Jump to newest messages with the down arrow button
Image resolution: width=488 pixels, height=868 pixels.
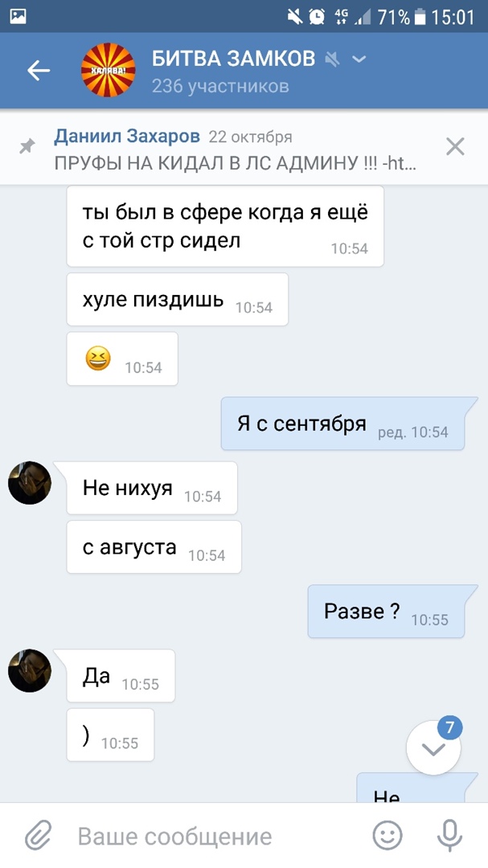[x=433, y=748]
